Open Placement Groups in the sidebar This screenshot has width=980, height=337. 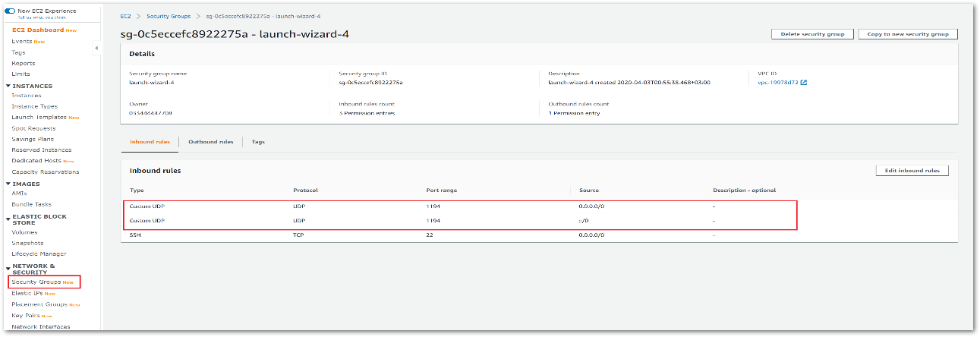pos(39,304)
